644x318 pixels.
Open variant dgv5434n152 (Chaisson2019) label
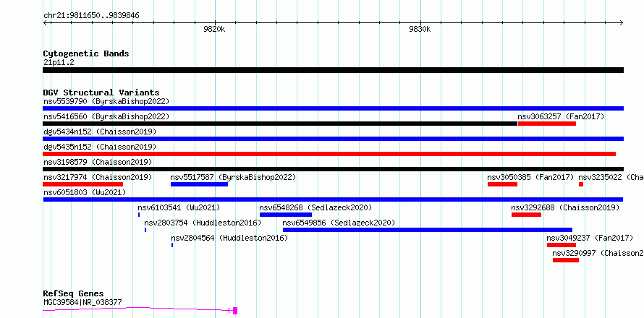tap(100, 132)
